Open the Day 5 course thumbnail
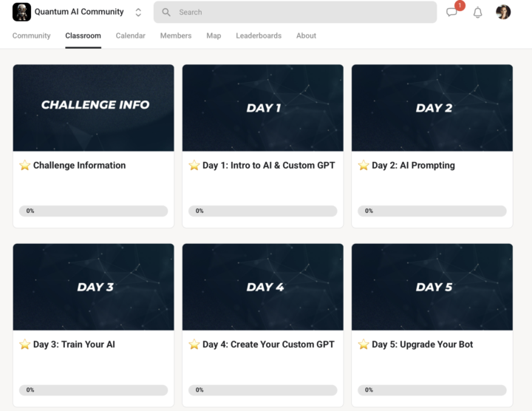532x411 pixels. pyautogui.click(x=432, y=287)
